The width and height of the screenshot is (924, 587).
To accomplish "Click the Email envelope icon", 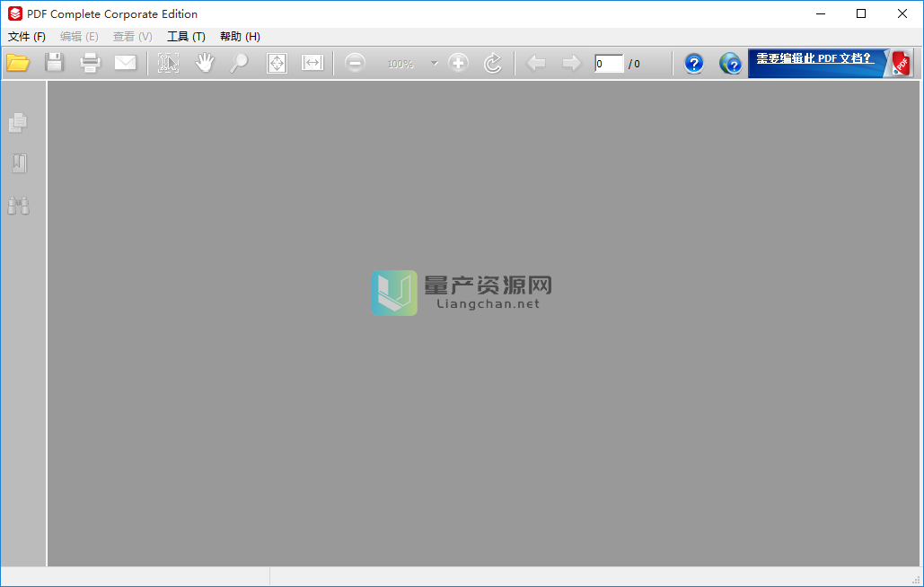I will click(x=126, y=63).
